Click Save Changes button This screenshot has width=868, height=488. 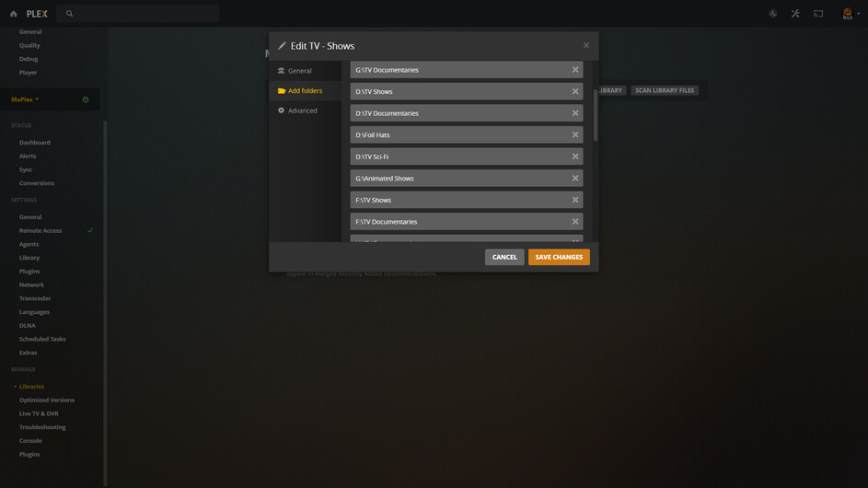coord(559,257)
